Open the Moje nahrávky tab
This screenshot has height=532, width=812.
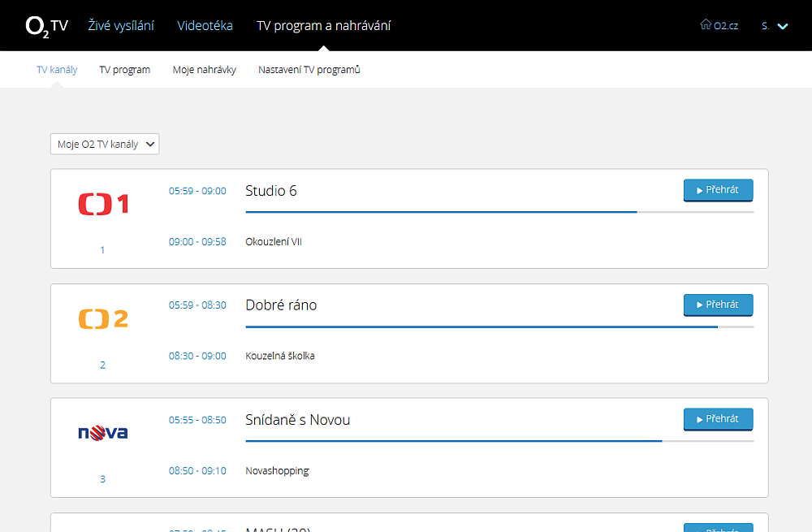click(205, 69)
